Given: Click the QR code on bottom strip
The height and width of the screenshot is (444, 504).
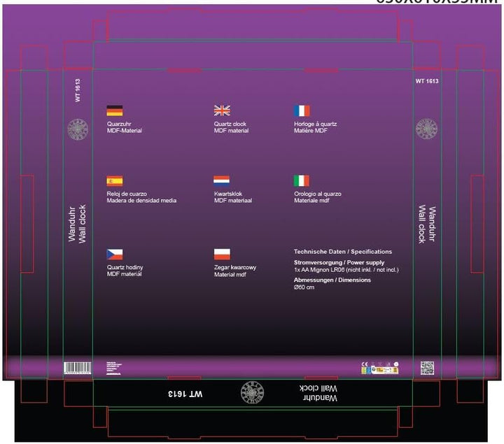Looking at the screenshot, I should (x=427, y=368).
